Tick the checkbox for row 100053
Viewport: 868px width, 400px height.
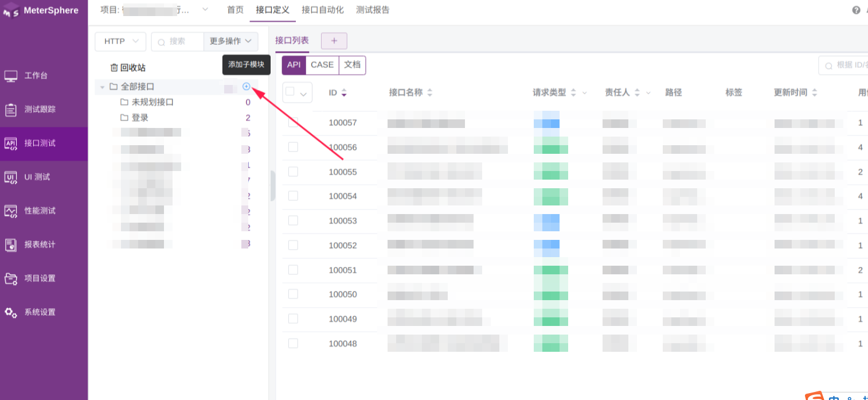(293, 220)
